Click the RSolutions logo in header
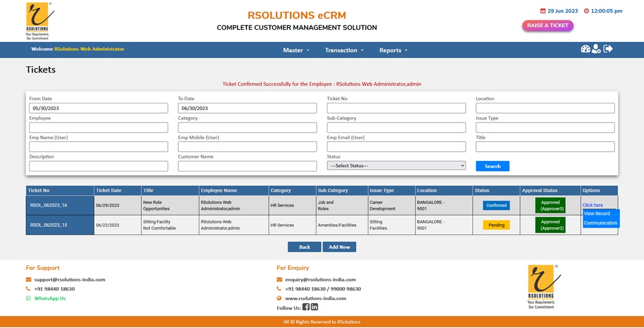The image size is (644, 328). (x=40, y=20)
